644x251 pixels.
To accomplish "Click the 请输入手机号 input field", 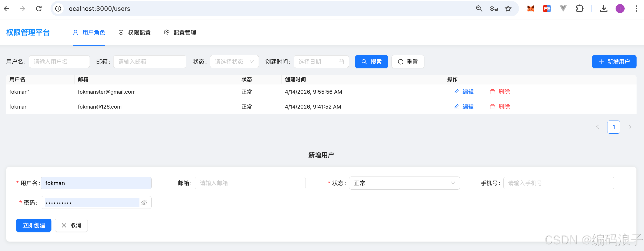I will coord(558,183).
